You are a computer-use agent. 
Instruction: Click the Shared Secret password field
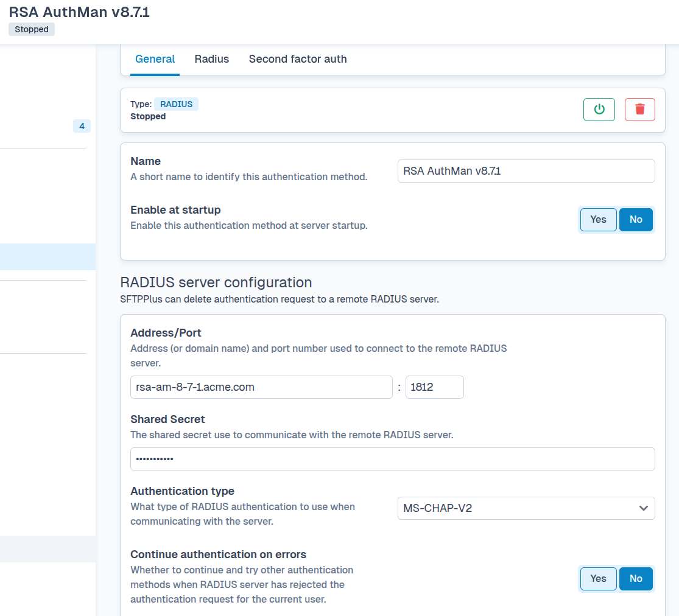pos(392,459)
